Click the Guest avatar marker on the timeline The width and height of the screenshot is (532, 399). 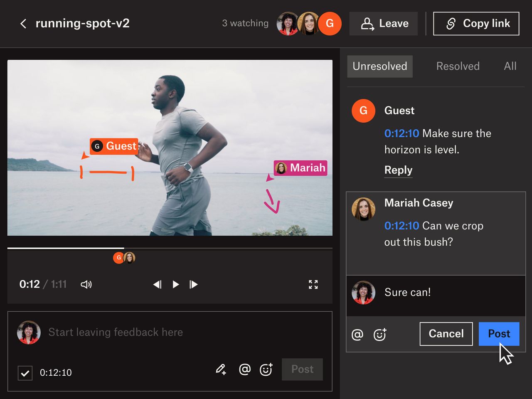tap(118, 258)
